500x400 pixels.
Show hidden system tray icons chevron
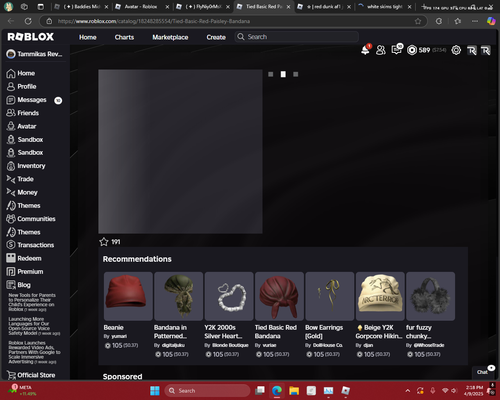[408, 391]
